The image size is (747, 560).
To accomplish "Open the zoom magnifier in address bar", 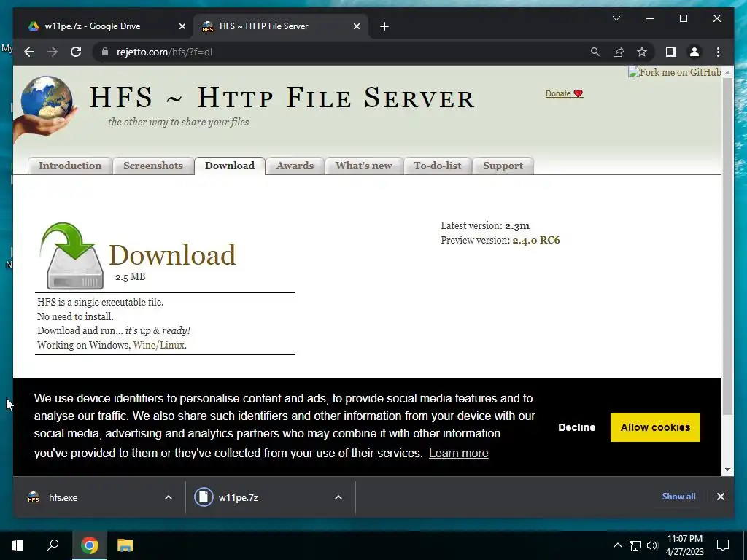I will [595, 52].
